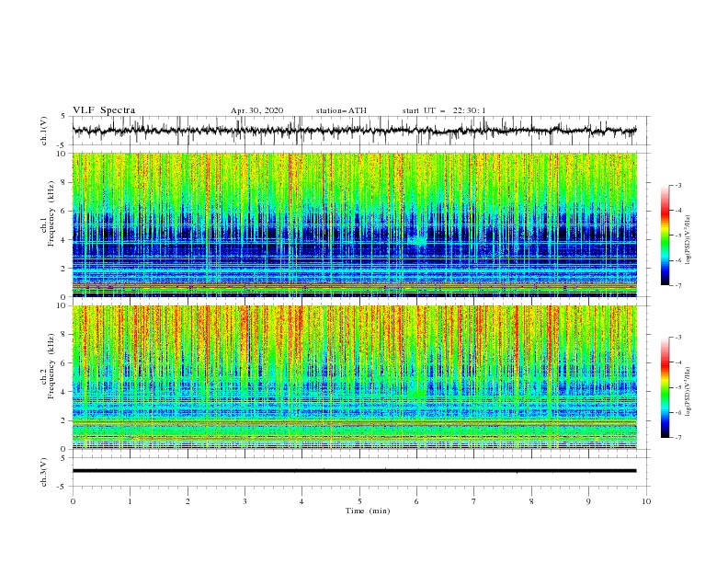Click the "ch.2 Frequency (kHz)" axis label
Viewport: 728px width, 563px height.
tap(48, 365)
